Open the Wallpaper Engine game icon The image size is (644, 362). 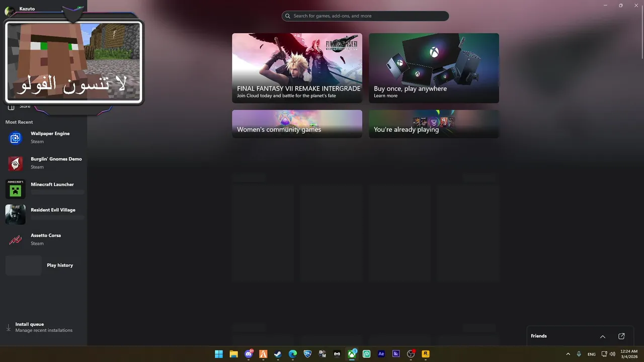16,138
